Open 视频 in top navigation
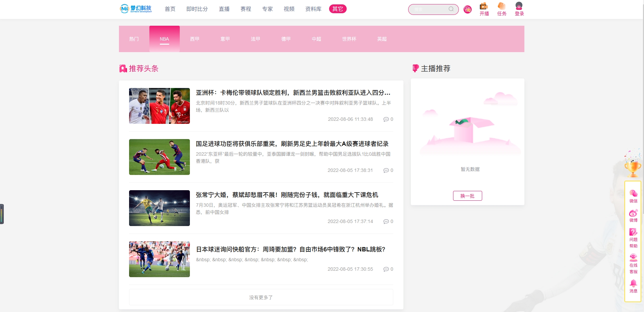The height and width of the screenshot is (312, 644). [289, 9]
